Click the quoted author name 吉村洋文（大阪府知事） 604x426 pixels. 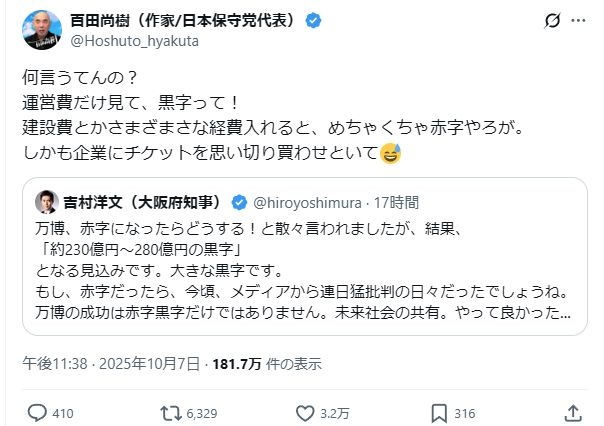coord(143,201)
